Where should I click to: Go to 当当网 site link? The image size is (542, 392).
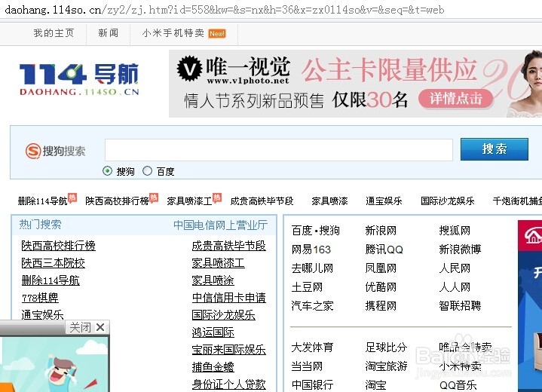pyautogui.click(x=307, y=366)
